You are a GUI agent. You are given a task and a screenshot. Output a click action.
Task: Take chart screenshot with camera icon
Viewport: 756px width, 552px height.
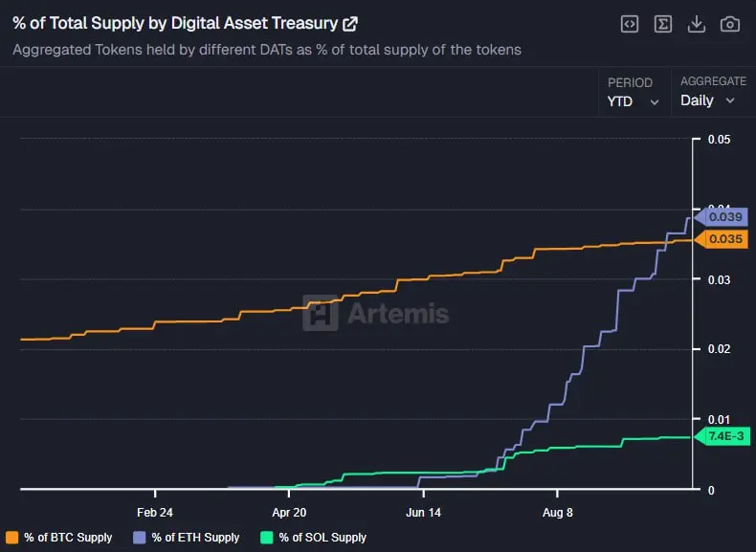(x=730, y=24)
